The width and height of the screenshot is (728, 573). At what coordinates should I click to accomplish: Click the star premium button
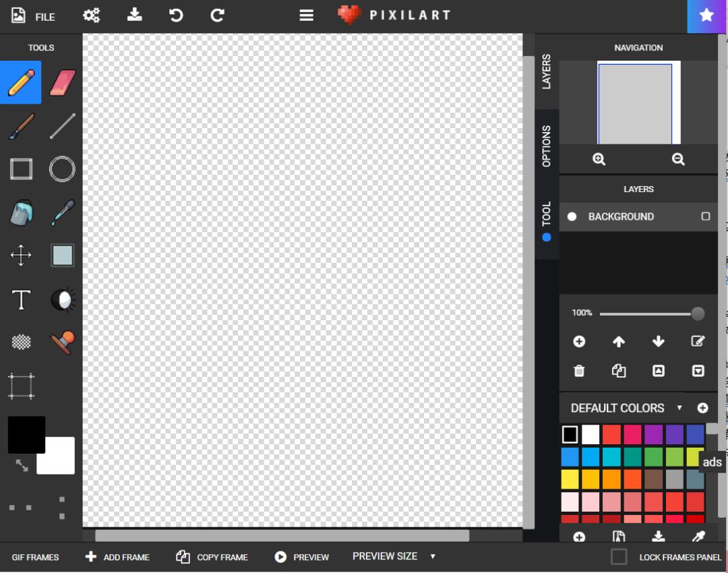706,16
